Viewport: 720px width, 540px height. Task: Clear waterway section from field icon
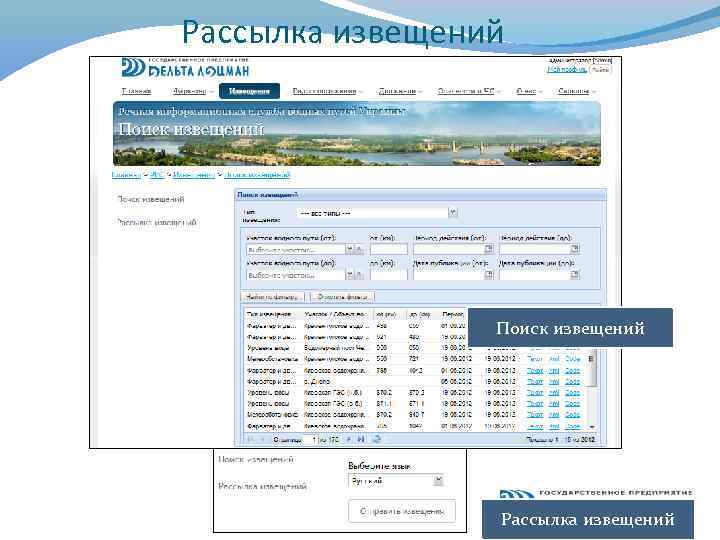[x=360, y=250]
